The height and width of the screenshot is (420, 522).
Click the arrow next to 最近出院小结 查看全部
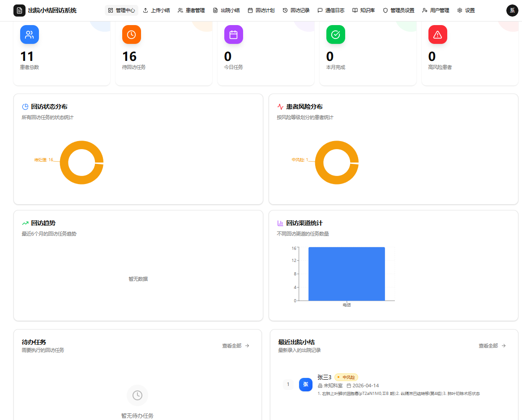pos(504,346)
